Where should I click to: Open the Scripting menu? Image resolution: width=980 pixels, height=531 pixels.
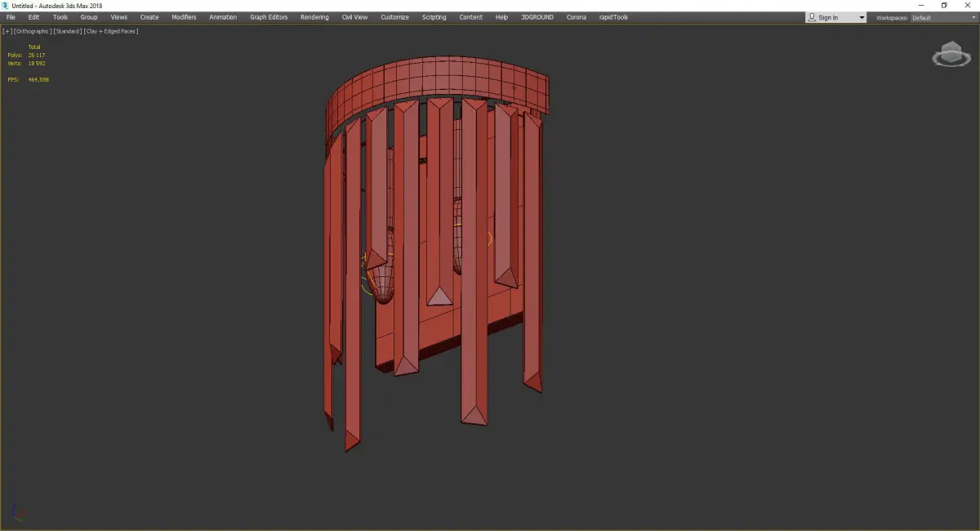pos(434,17)
